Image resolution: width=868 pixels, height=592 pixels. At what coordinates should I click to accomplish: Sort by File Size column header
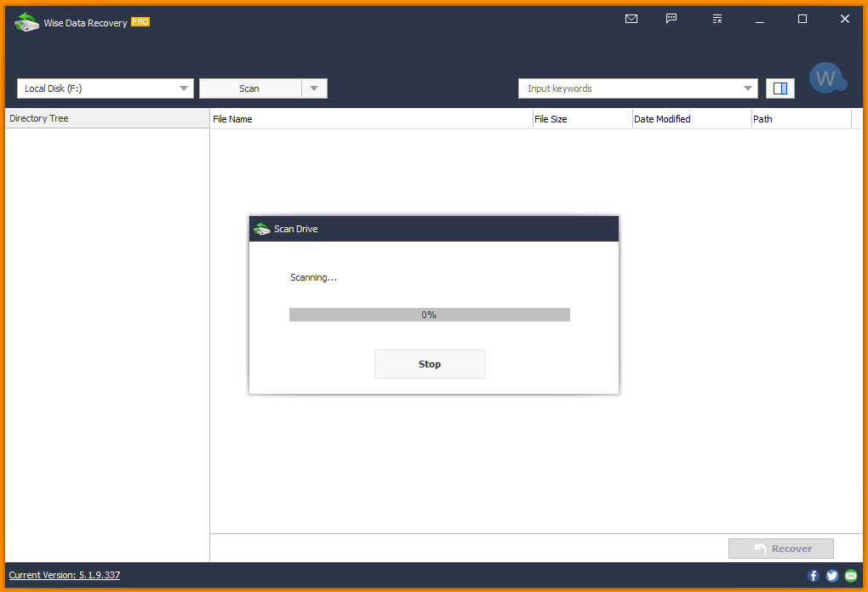click(x=581, y=119)
